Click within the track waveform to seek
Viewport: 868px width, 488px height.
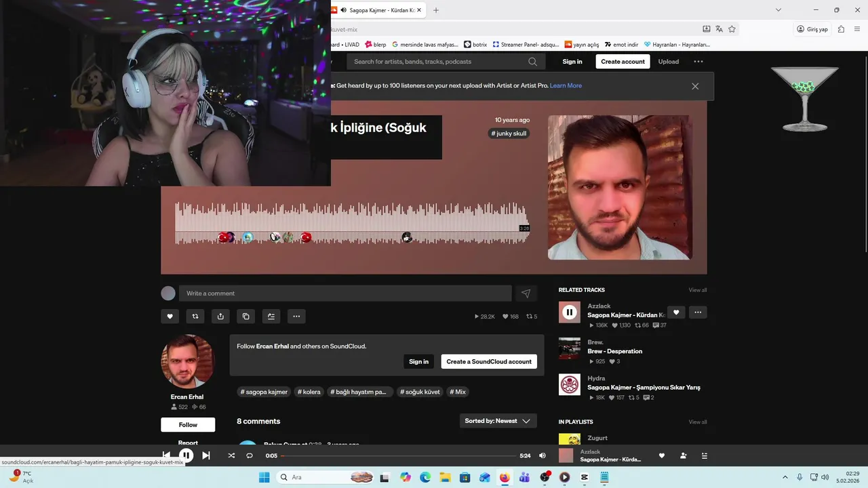352,223
